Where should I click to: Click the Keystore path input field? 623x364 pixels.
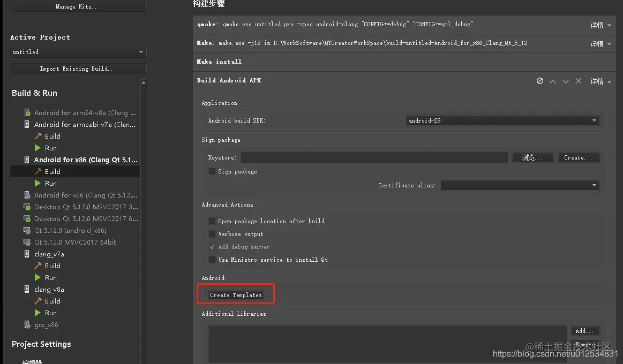click(374, 157)
